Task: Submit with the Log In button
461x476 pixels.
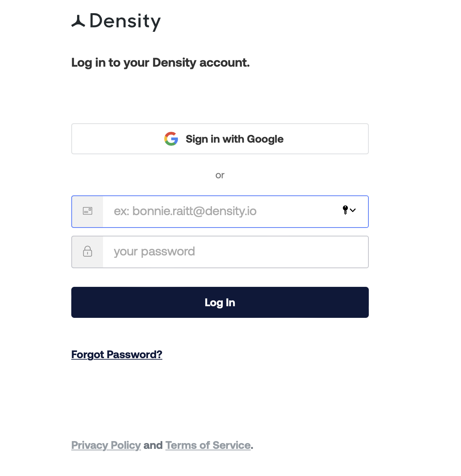Action: [x=220, y=302]
